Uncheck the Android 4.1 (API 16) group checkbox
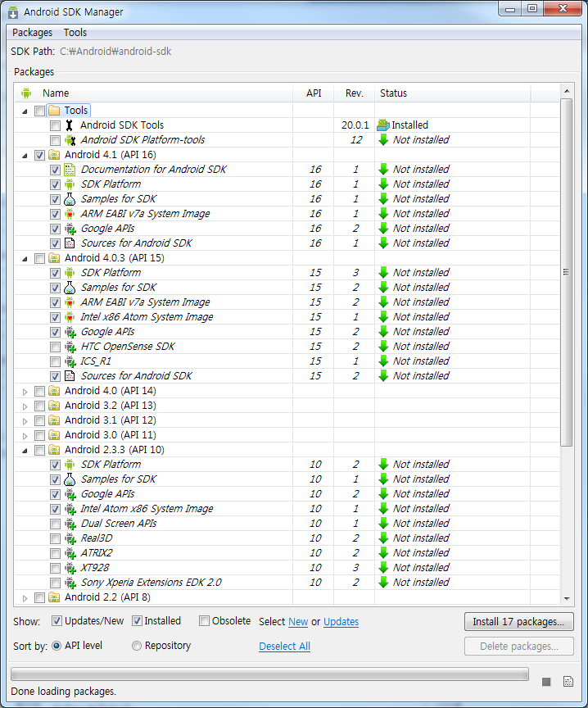This screenshot has height=708, width=588. [39, 156]
